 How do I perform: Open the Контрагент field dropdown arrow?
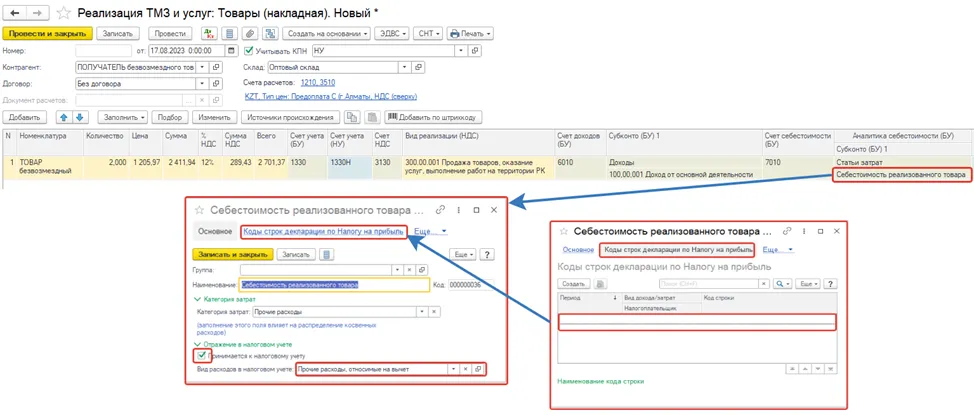(x=202, y=66)
